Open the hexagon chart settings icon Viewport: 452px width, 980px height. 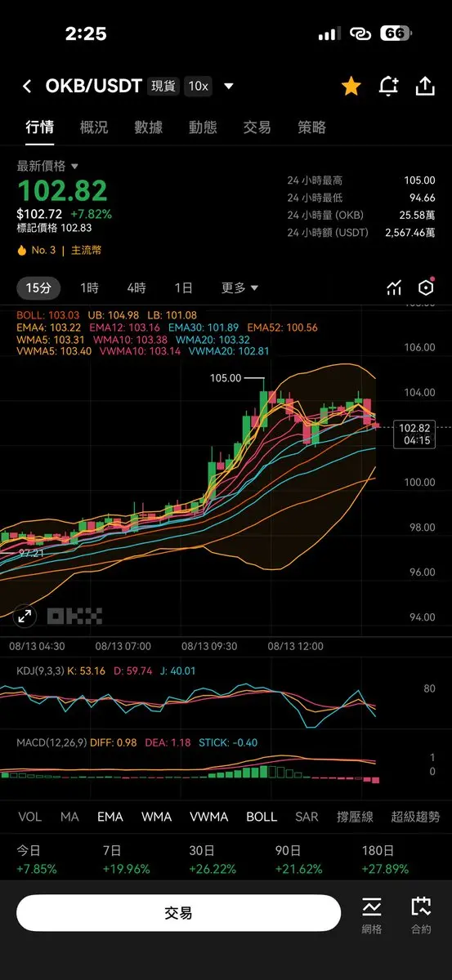426,287
